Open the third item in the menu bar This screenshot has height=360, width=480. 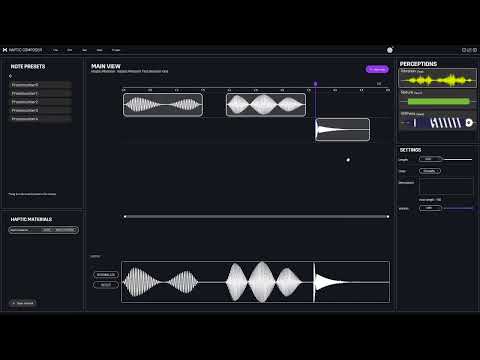coord(85,50)
